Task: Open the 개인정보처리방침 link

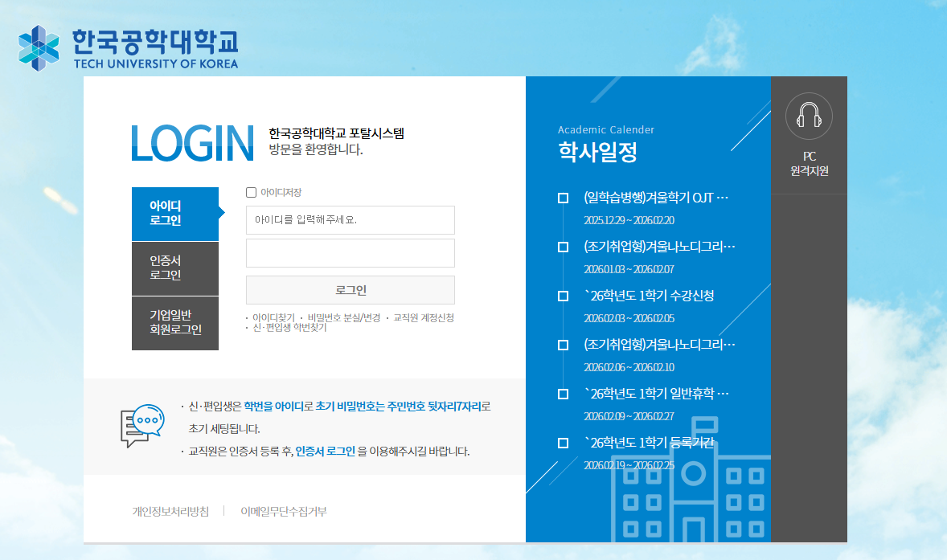Action: click(x=170, y=511)
